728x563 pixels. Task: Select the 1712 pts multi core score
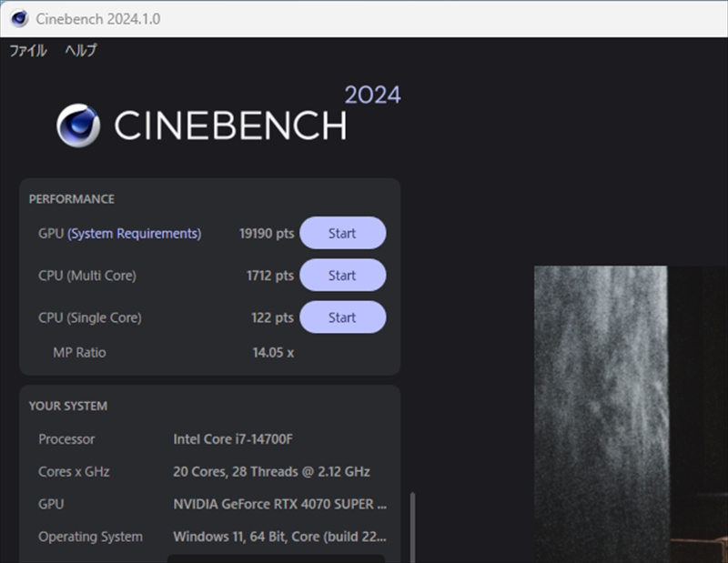click(270, 276)
